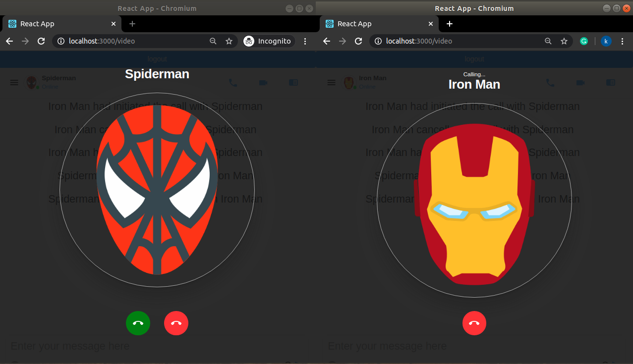
Task: Select React App tab in left window
Action: pos(62,24)
